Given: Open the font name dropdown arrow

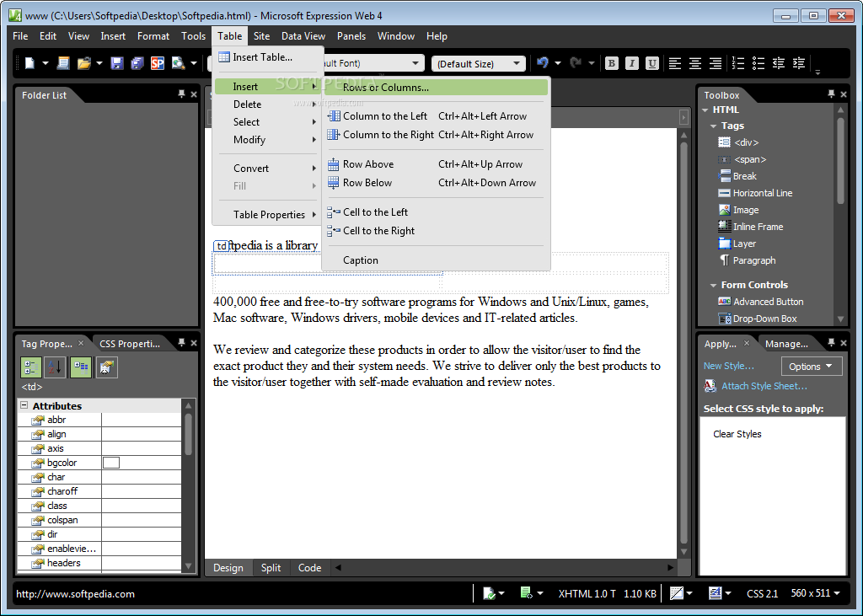Looking at the screenshot, I should [x=415, y=63].
